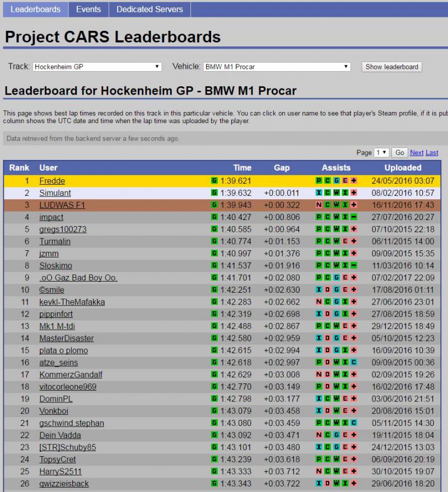The image size is (448, 492).
Task: Click the N assist icon in KommerzGandalf's row
Action: click(319, 374)
